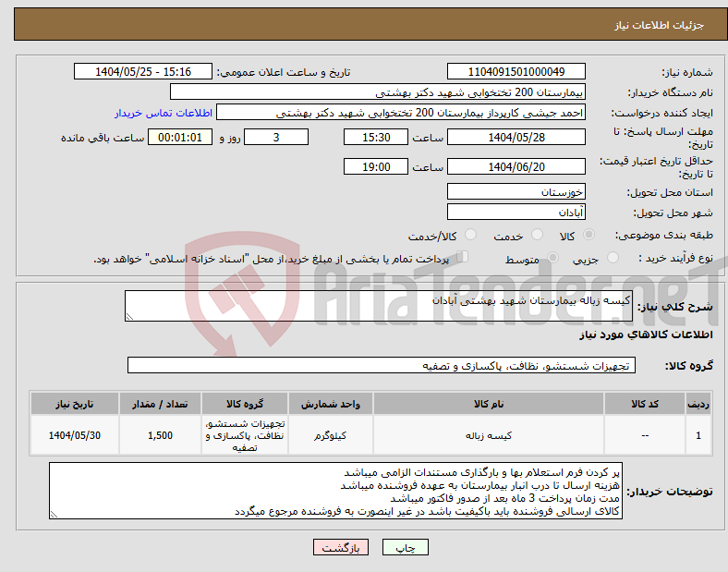The width and height of the screenshot is (728, 572).
Task: Click the remaining days field showing 3
Action: (x=276, y=137)
